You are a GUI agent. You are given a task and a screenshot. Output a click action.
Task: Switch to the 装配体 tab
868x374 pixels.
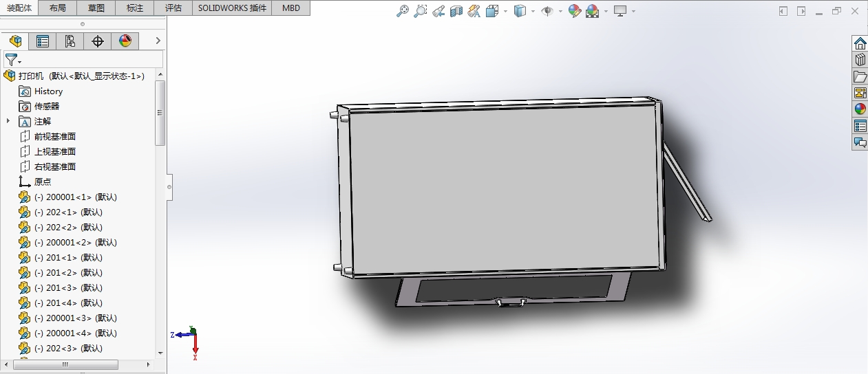pyautogui.click(x=21, y=8)
